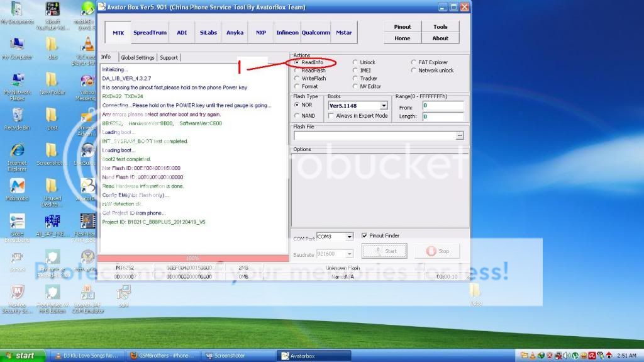Switch to GSMBrothers browser taskbar item

[163, 356]
